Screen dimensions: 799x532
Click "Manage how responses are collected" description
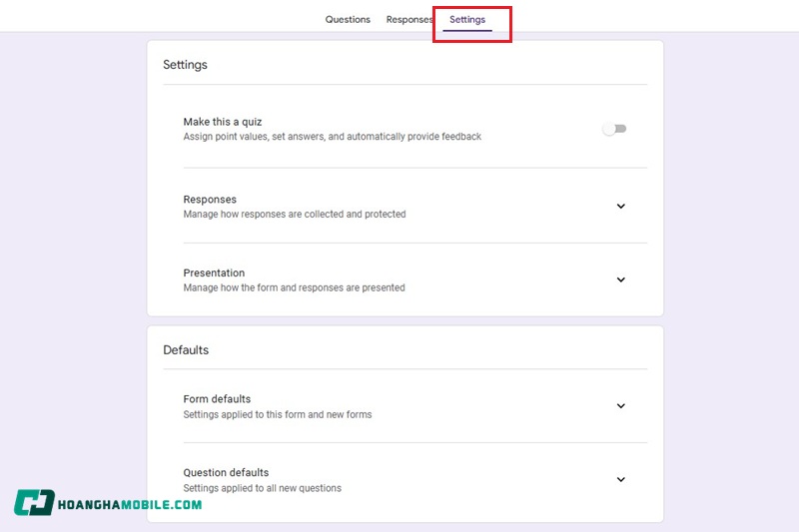pyautogui.click(x=294, y=215)
